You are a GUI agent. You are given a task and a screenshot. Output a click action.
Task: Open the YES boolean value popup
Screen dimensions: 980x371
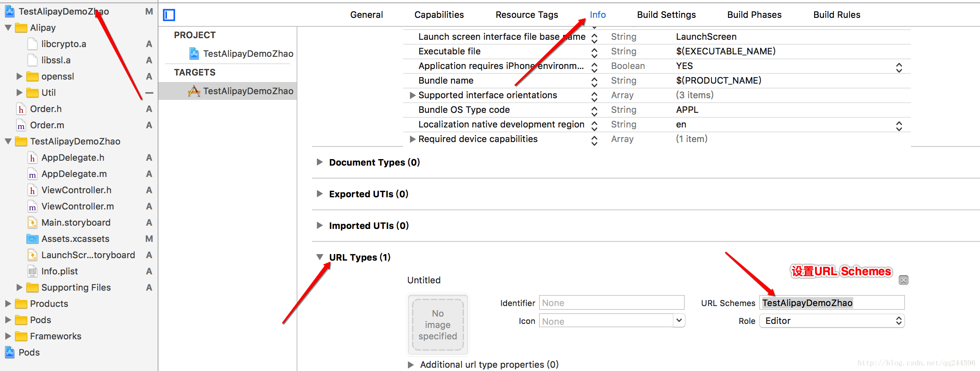click(899, 67)
